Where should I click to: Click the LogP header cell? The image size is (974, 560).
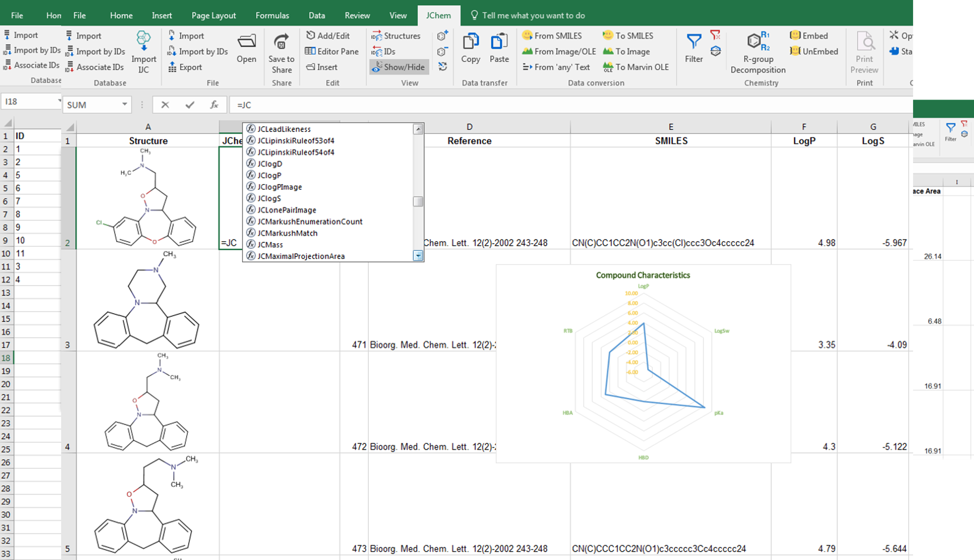tap(804, 141)
